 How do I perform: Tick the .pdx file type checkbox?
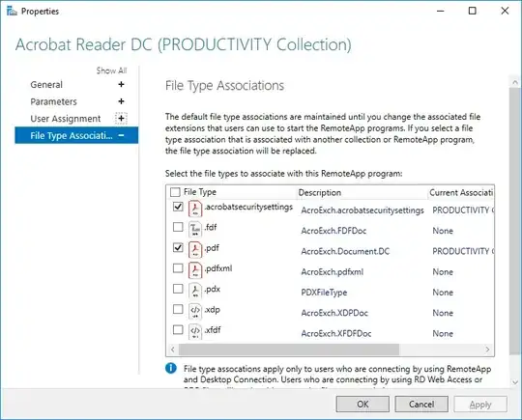click(178, 289)
